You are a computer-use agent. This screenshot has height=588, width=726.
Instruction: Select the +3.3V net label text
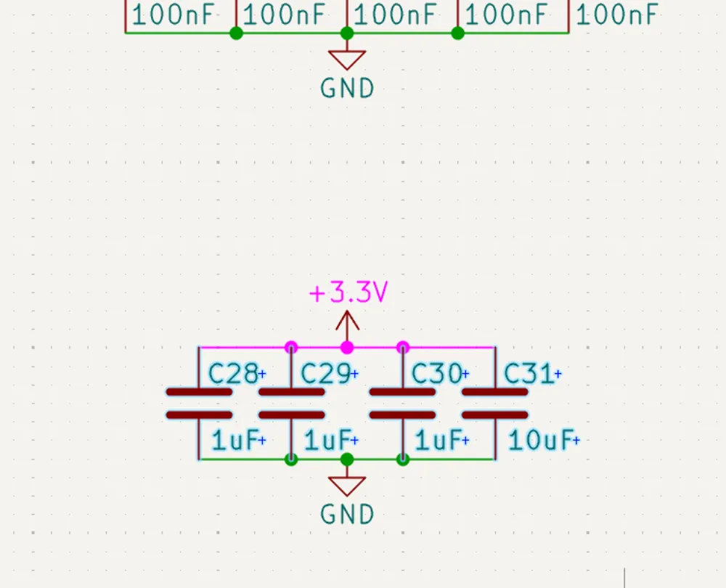tap(348, 293)
